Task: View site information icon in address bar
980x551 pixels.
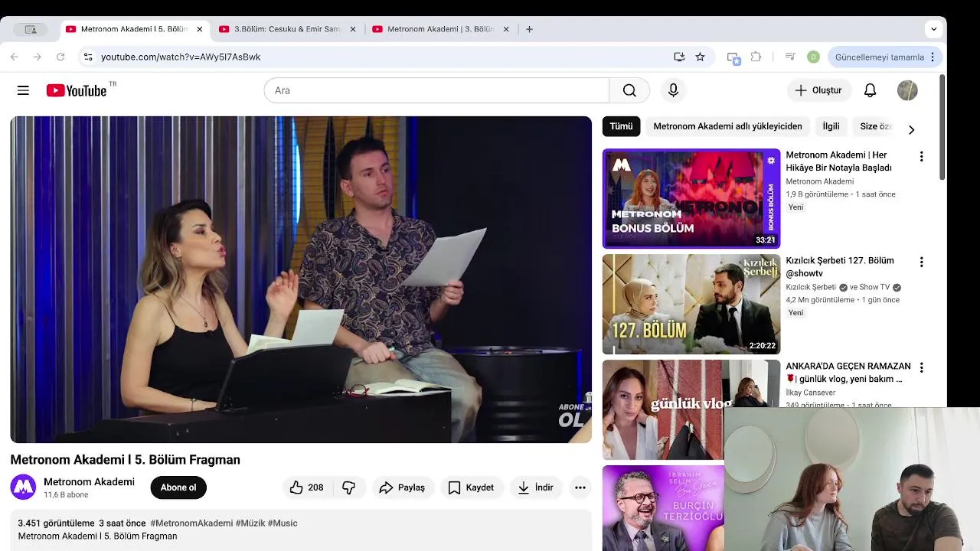Action: (x=88, y=57)
